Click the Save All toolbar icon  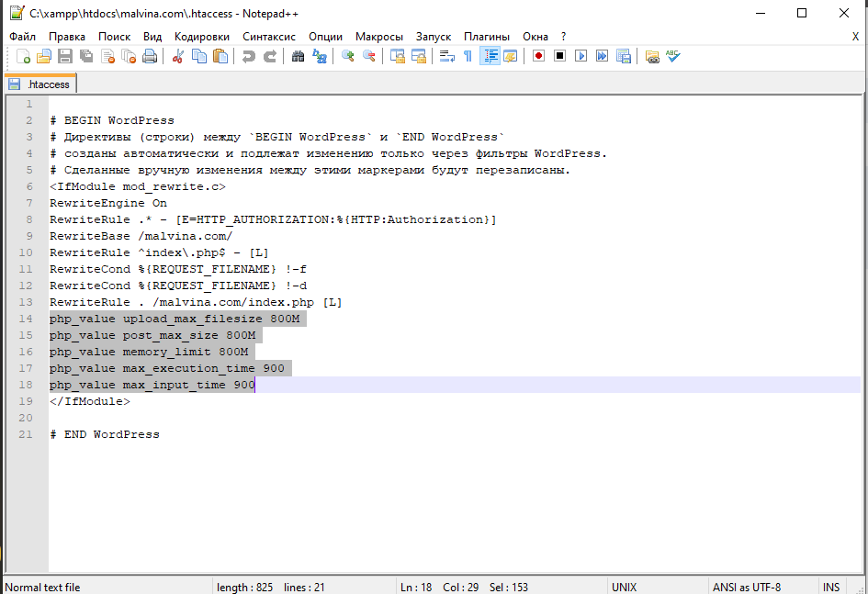click(86, 56)
